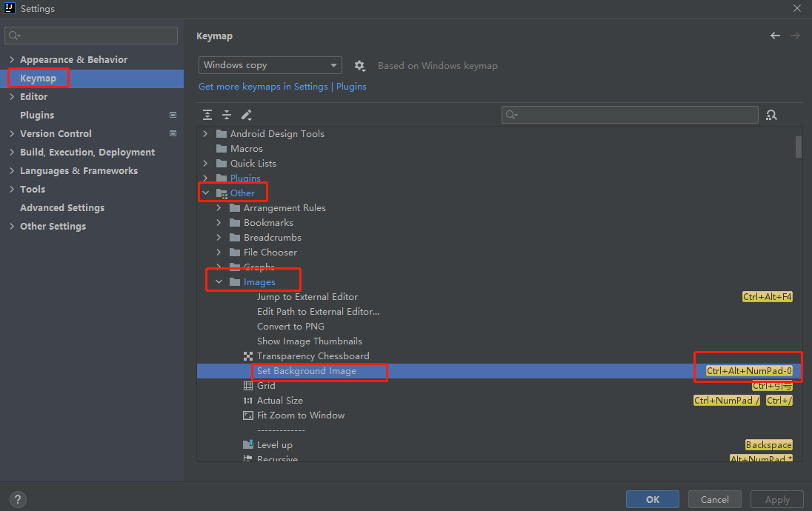
Task: Click the Ctrl+NumPad / shortcut label
Action: tap(727, 401)
